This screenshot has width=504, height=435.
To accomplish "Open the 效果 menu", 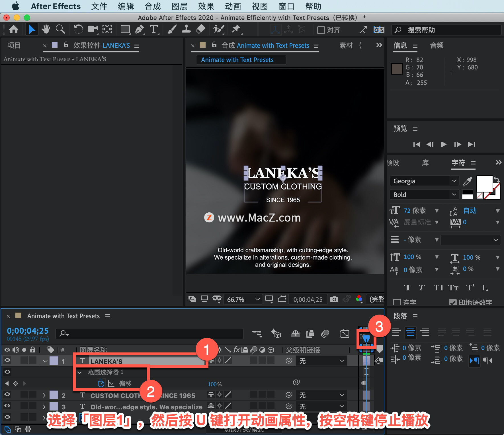I will [206, 6].
